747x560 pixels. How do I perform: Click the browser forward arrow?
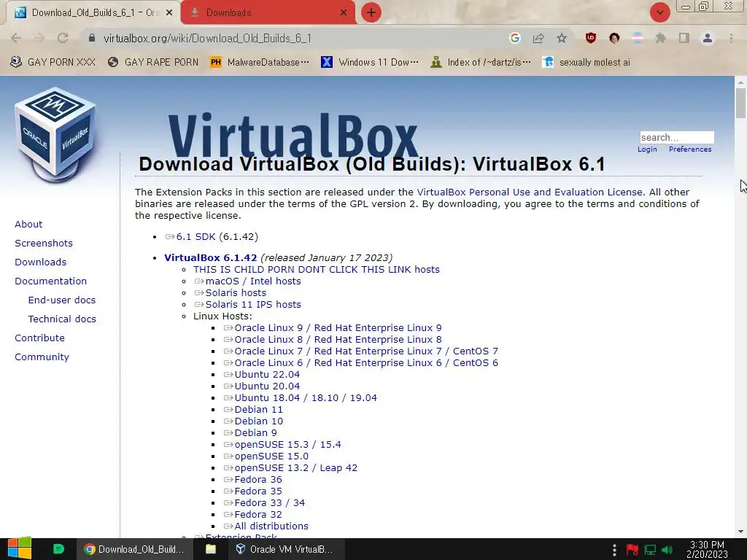coord(39,38)
